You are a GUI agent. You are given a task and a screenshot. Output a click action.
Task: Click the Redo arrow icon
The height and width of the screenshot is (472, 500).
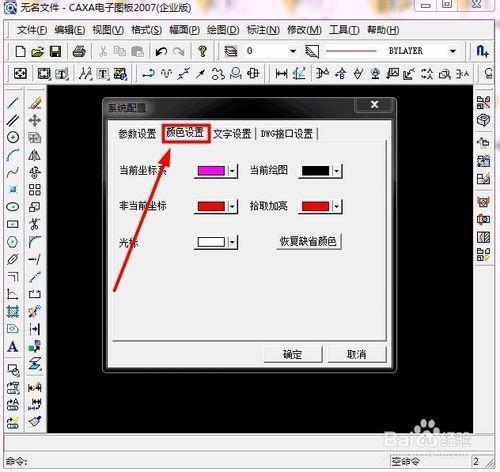[x=179, y=51]
